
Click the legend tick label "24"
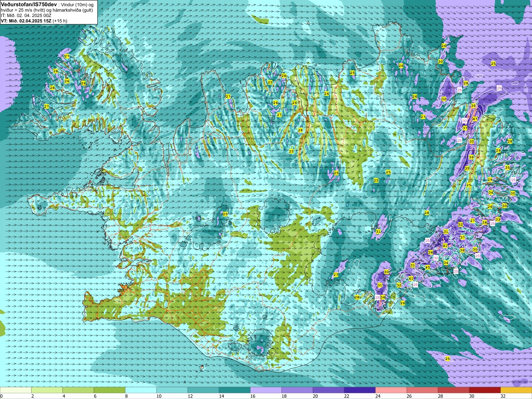[378, 396]
